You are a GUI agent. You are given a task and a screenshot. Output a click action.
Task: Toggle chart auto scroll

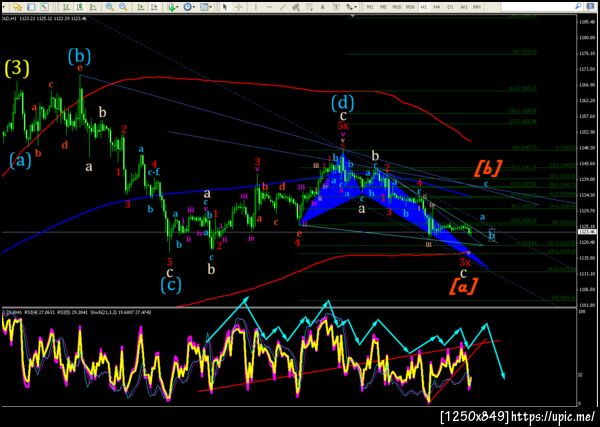[140, 7]
